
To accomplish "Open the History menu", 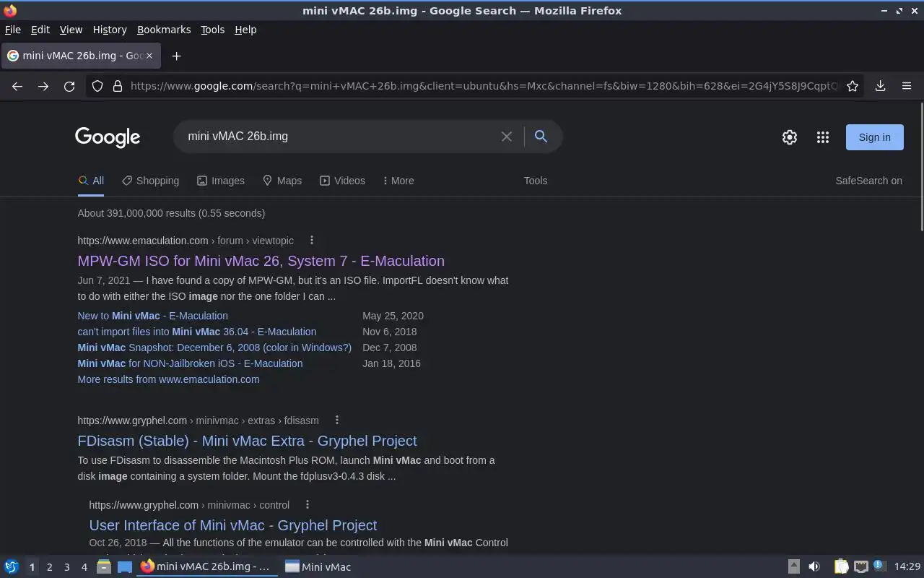I will (x=110, y=30).
